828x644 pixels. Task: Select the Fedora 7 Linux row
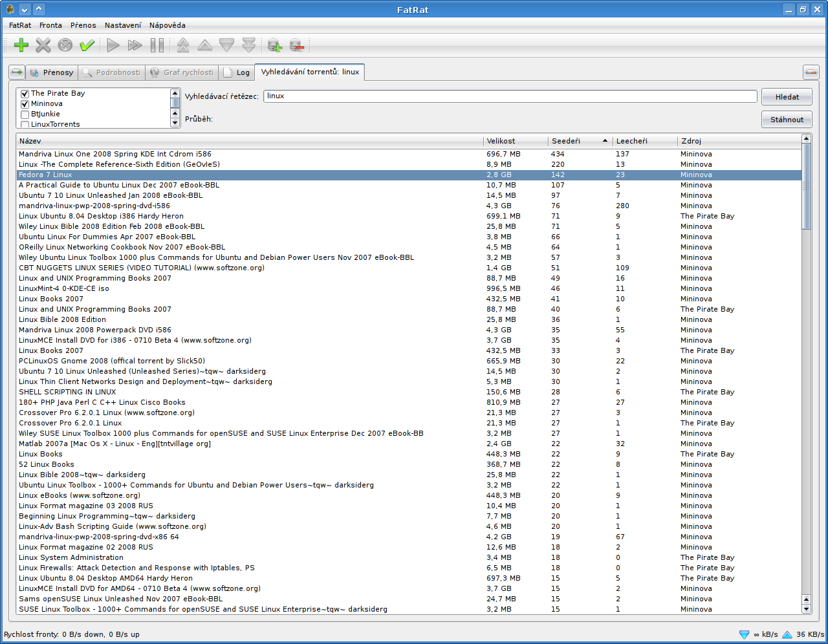pyautogui.click(x=409, y=175)
